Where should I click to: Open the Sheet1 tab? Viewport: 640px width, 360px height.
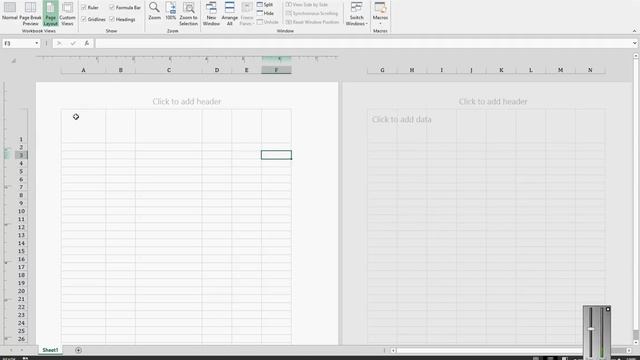pyautogui.click(x=50, y=350)
